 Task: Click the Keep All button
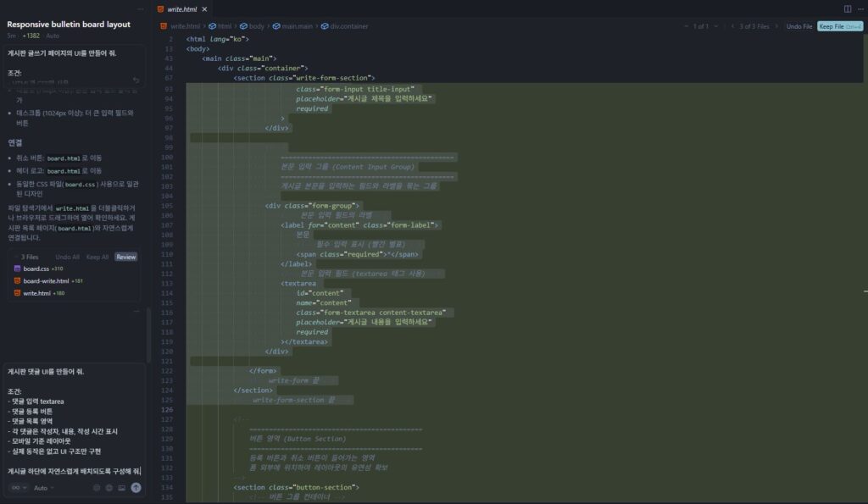(x=97, y=256)
